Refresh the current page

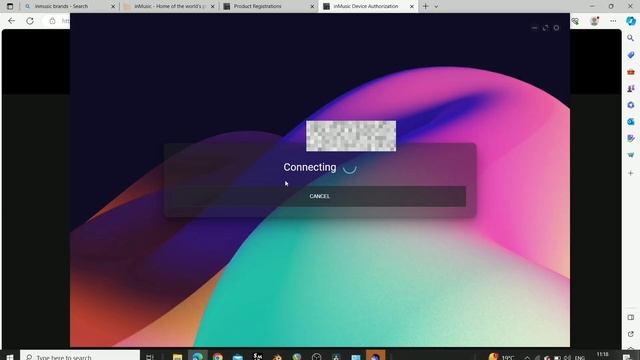pyautogui.click(x=30, y=21)
